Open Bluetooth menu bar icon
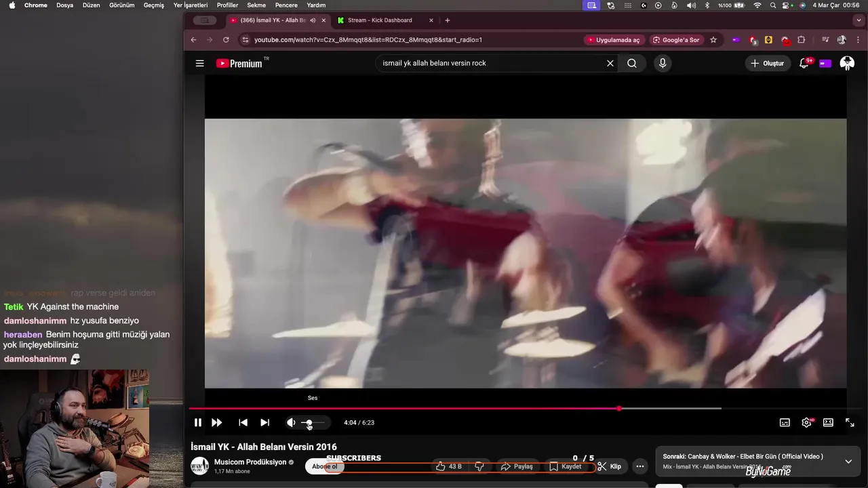Viewport: 868px width, 488px height. click(x=706, y=5)
